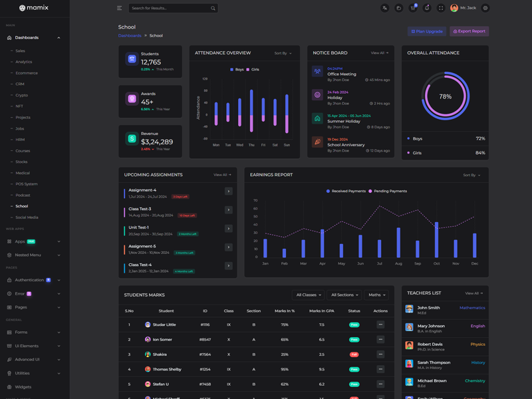532x399 pixels.
Task: Open the arrow button beside Assignment-4
Action: (228, 192)
